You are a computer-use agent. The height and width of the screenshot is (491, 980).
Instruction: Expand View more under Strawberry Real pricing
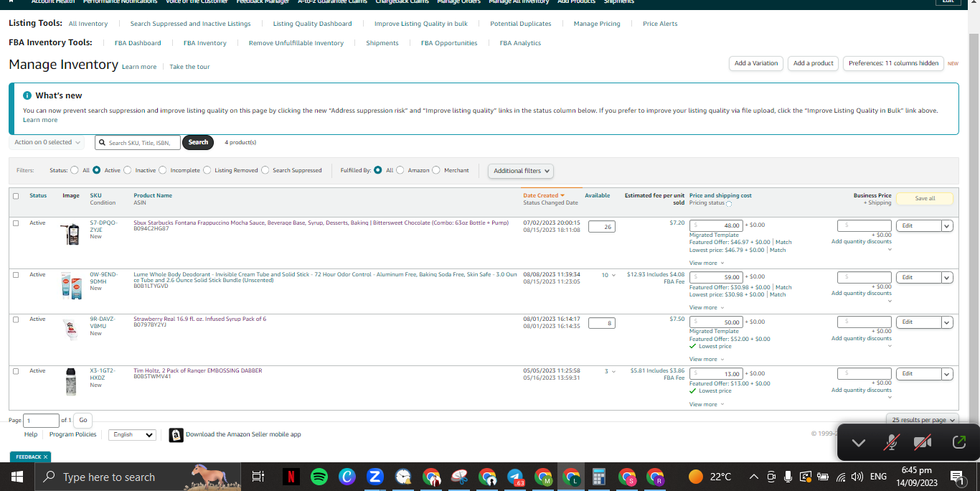point(707,360)
